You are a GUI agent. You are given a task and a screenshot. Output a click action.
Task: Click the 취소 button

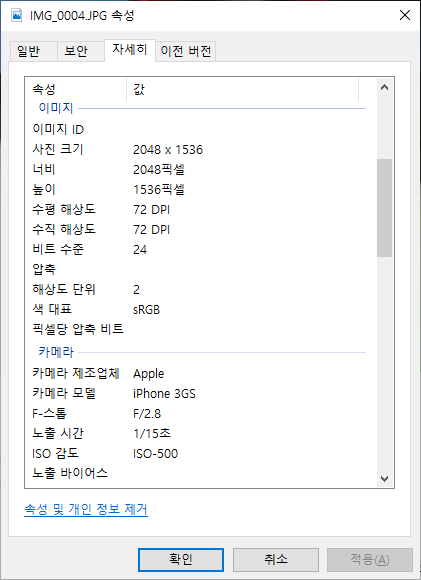[x=276, y=559]
